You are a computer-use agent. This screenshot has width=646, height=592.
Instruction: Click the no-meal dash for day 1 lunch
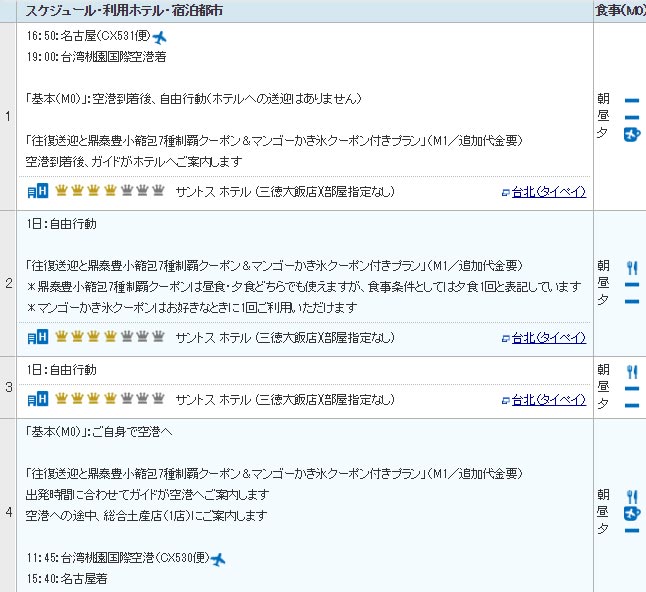click(632, 117)
